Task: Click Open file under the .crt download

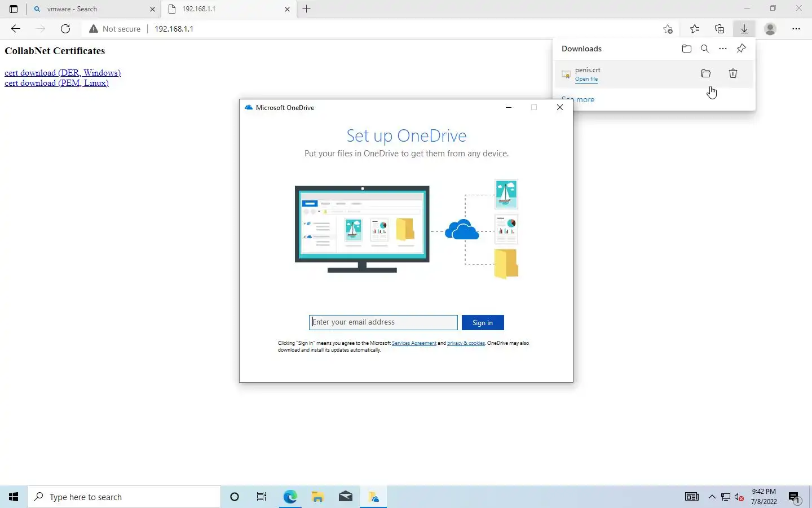Action: [586, 79]
